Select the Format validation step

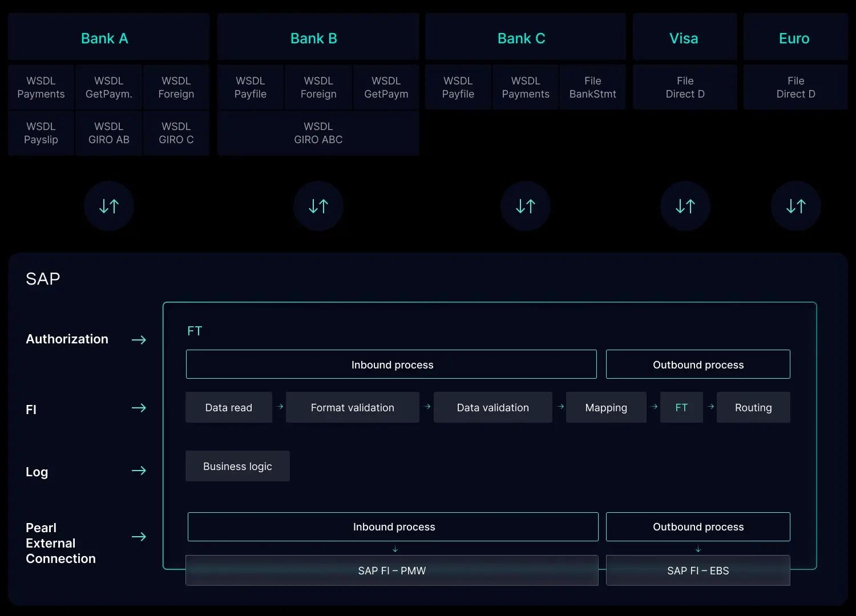[353, 407]
